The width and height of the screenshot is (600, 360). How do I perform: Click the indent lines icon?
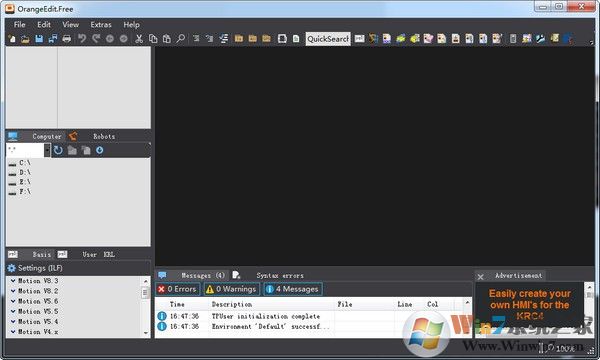196,39
